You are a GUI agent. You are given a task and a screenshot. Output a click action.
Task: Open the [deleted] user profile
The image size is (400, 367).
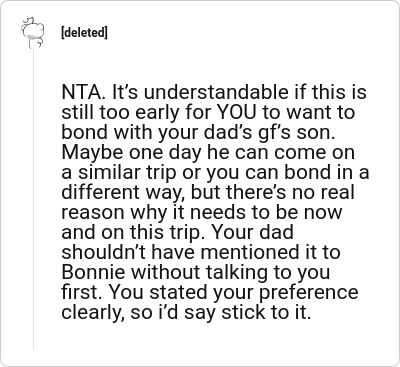84,33
